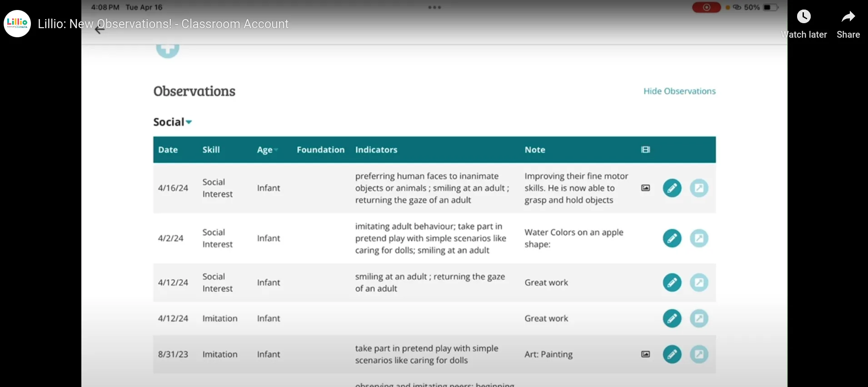
Task: Edit the 4/12/24 Social Interest observation
Action: pos(672,283)
